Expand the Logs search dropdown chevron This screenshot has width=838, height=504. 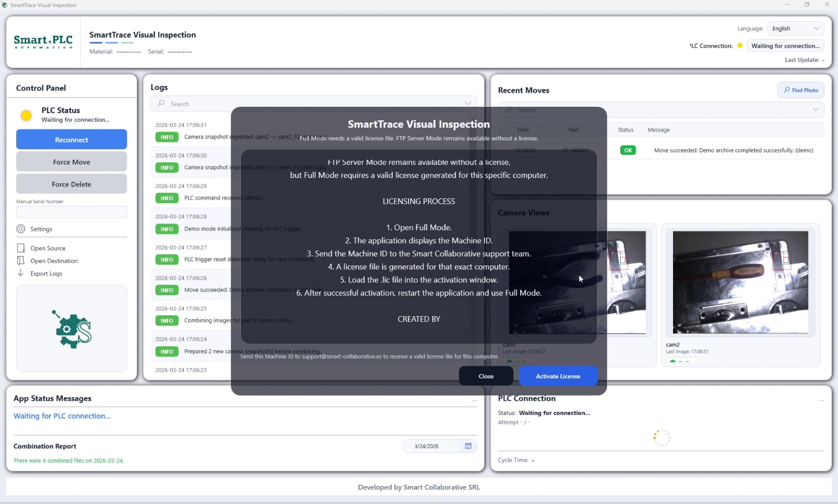(x=468, y=104)
